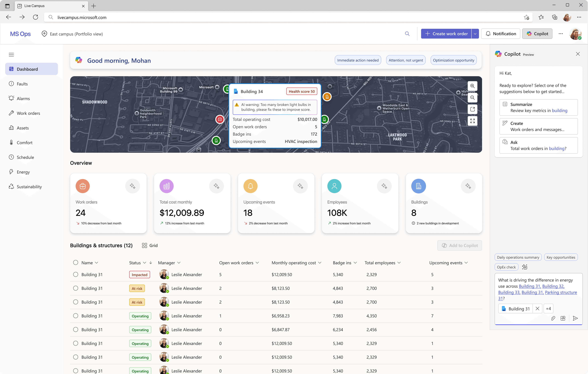Click the red vehicle marker on map
Viewport: 588px width, 374px height.
click(220, 119)
